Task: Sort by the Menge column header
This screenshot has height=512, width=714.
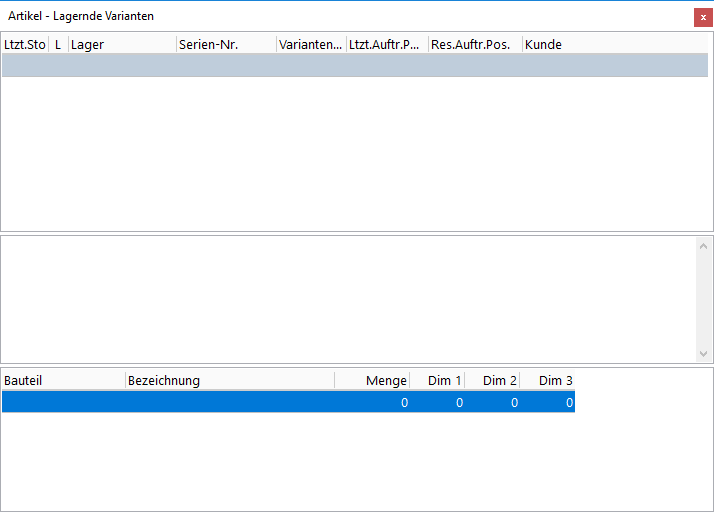Action: click(372, 381)
